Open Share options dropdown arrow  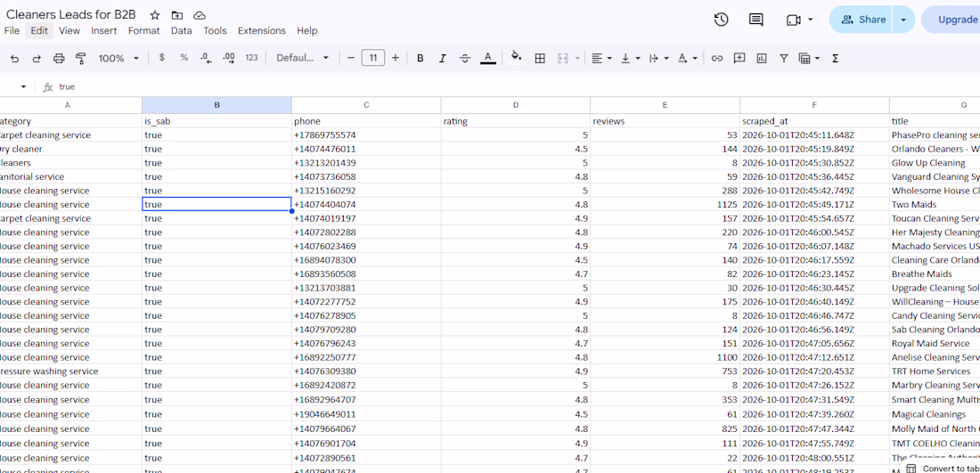pyautogui.click(x=903, y=20)
